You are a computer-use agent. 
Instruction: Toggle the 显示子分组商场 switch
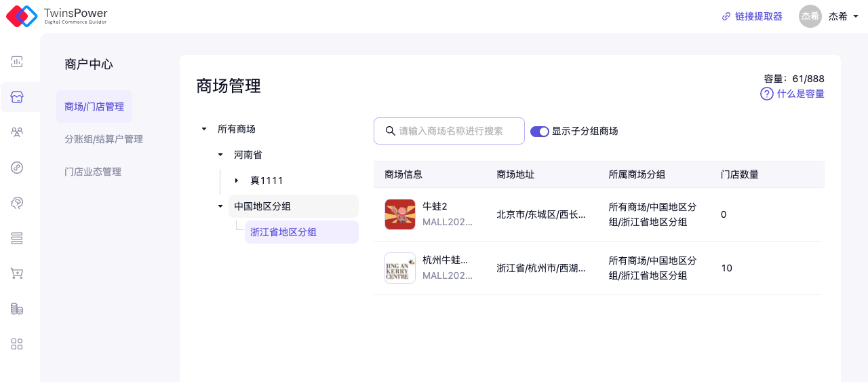coord(539,132)
